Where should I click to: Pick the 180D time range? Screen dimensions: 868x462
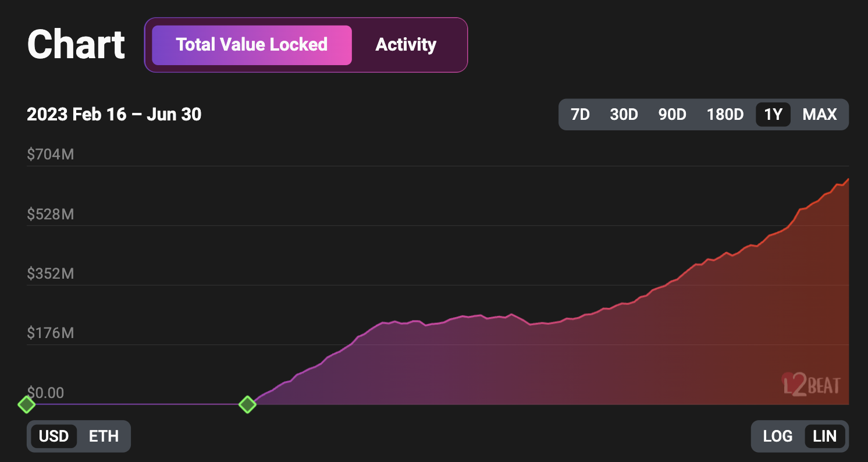(725, 115)
